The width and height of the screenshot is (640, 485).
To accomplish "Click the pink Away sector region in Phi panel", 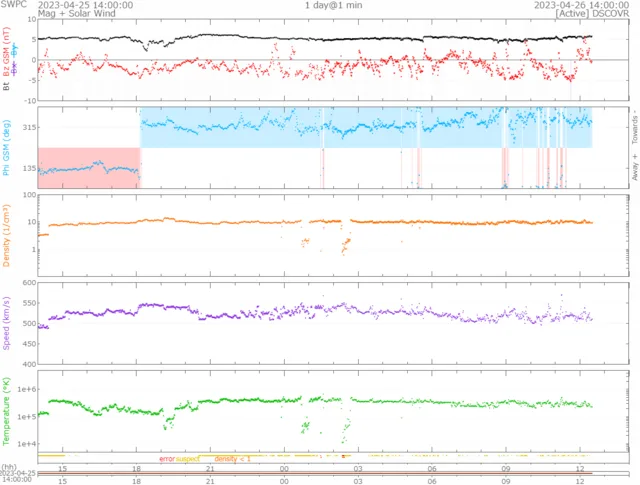I will (x=89, y=168).
